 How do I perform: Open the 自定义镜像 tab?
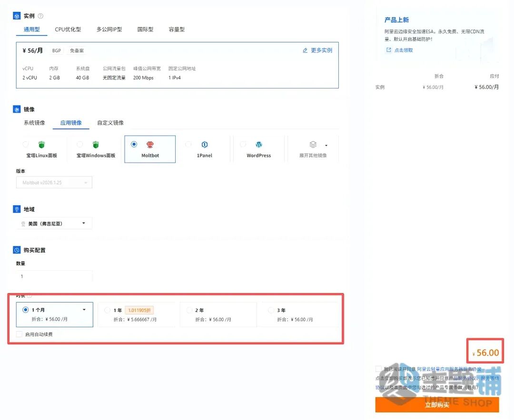(x=110, y=123)
